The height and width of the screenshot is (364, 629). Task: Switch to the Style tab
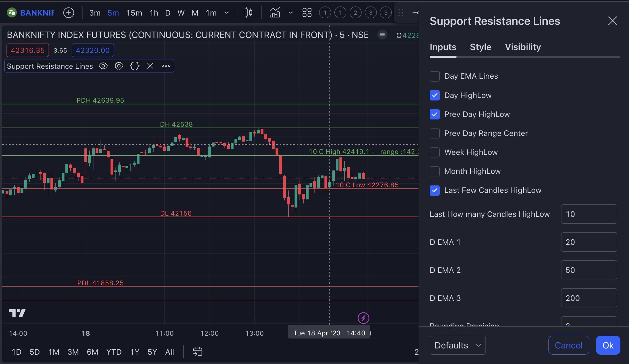click(x=480, y=47)
